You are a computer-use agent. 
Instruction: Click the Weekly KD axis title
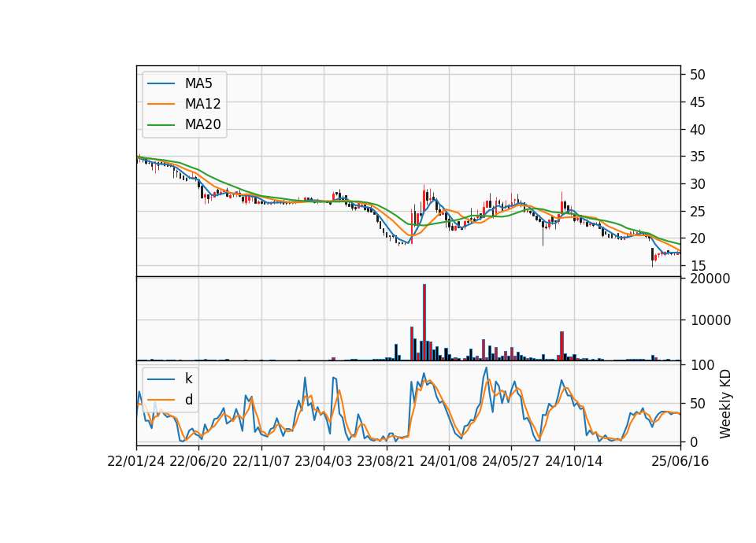click(725, 404)
